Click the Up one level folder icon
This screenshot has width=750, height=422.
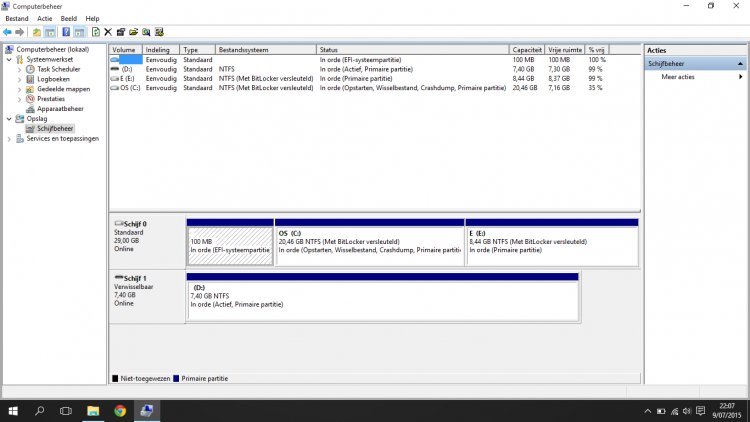coord(37,32)
